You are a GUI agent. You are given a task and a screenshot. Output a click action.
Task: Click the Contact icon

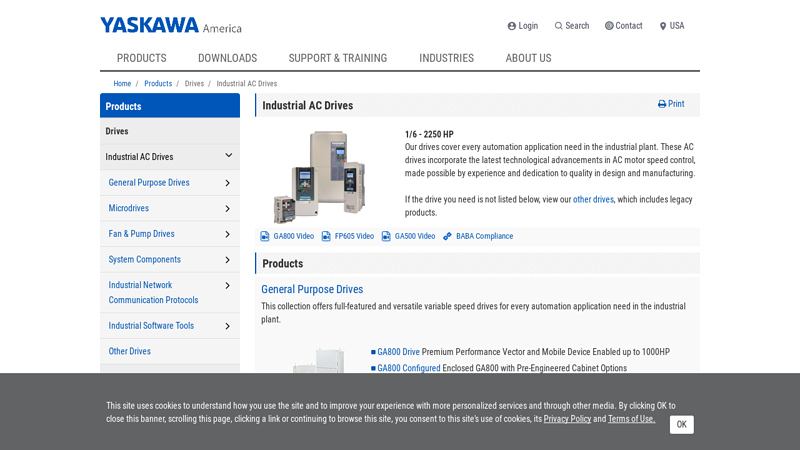coord(609,26)
